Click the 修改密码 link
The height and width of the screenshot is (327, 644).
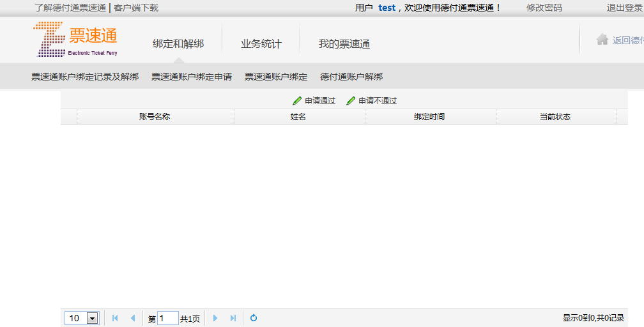pyautogui.click(x=544, y=8)
